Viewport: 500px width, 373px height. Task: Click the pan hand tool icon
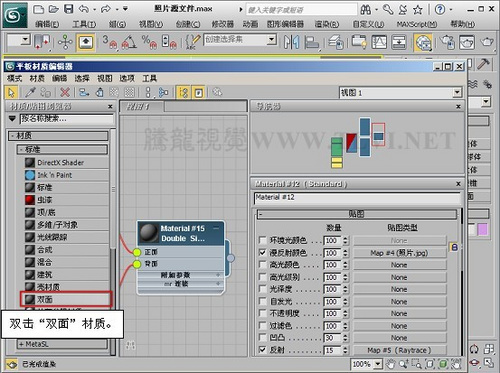[390, 364]
